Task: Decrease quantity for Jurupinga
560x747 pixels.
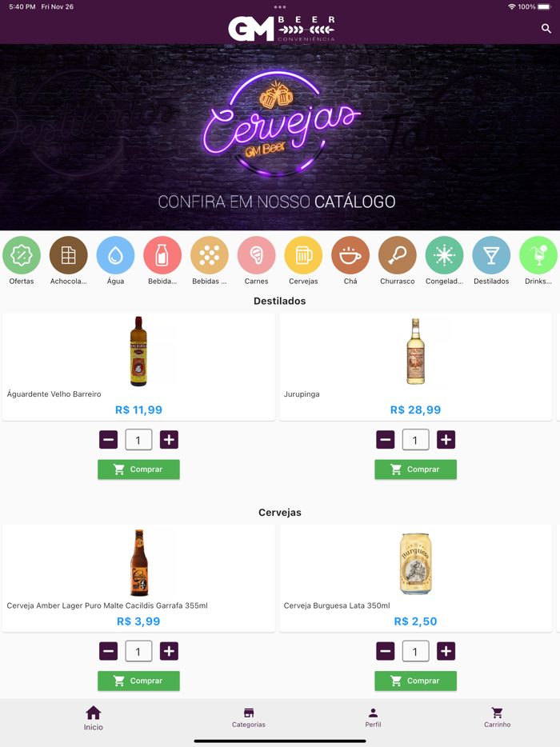Action: tap(385, 440)
